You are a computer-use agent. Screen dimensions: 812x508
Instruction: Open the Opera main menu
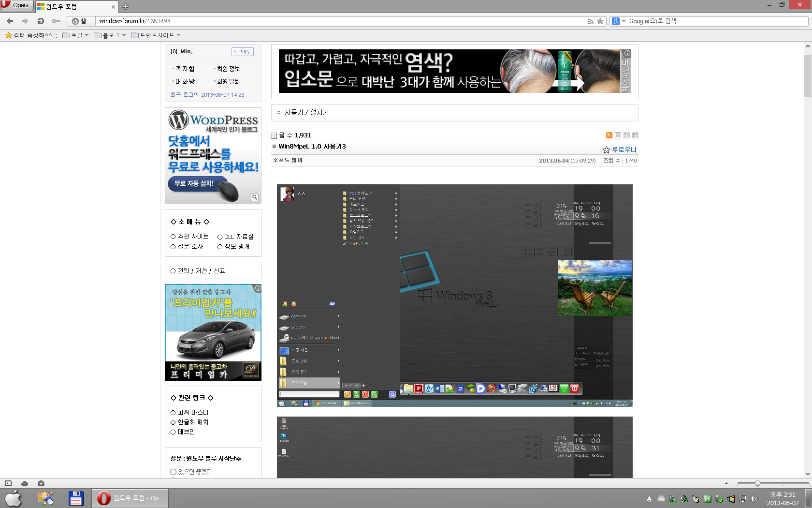click(16, 5)
